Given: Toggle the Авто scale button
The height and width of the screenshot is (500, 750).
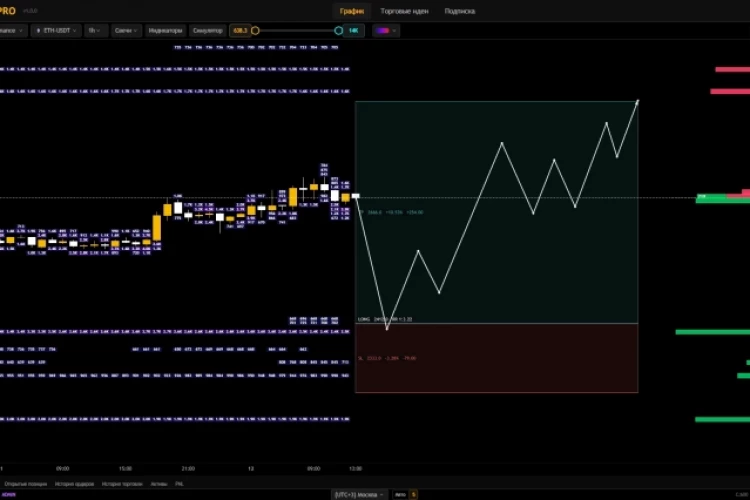Looking at the screenshot, I should tap(400, 494).
